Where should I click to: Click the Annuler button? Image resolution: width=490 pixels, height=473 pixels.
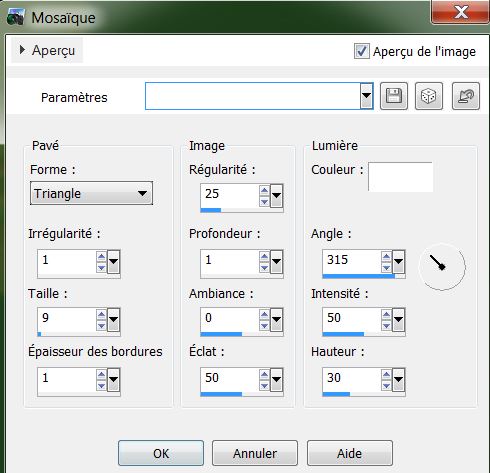tap(255, 453)
